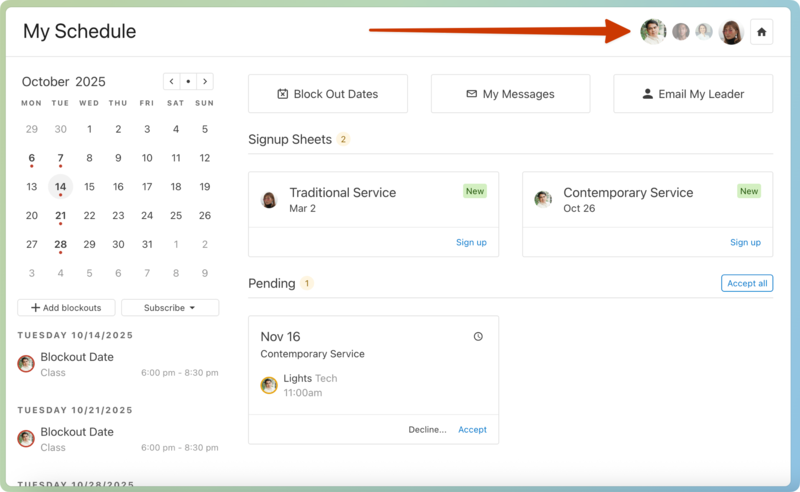
Task: Click the clock icon on Nov 16 card
Action: click(x=478, y=337)
